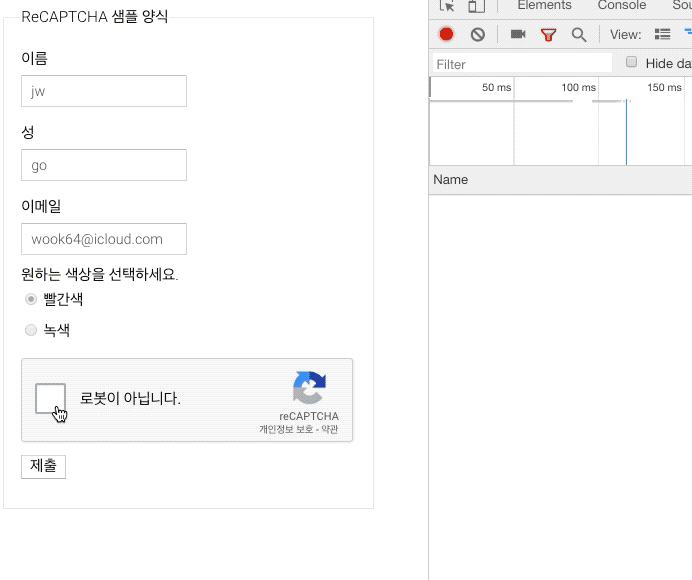Click the network Filter text box

click(522, 64)
